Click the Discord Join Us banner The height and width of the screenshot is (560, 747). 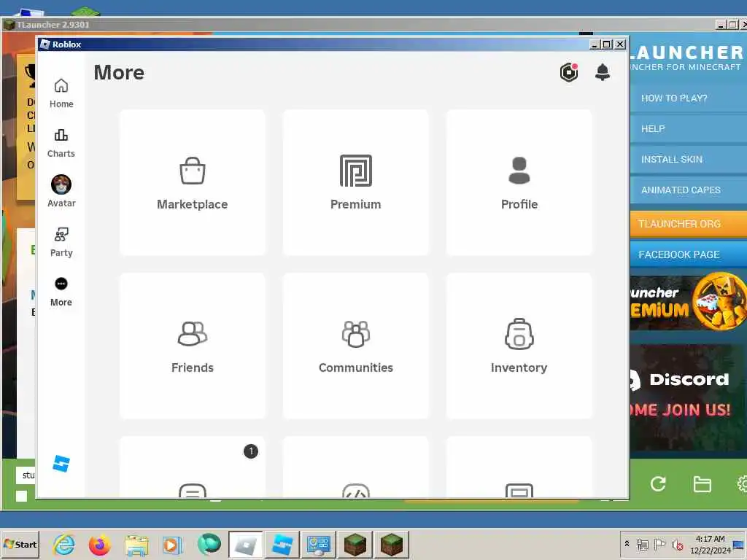pos(689,397)
